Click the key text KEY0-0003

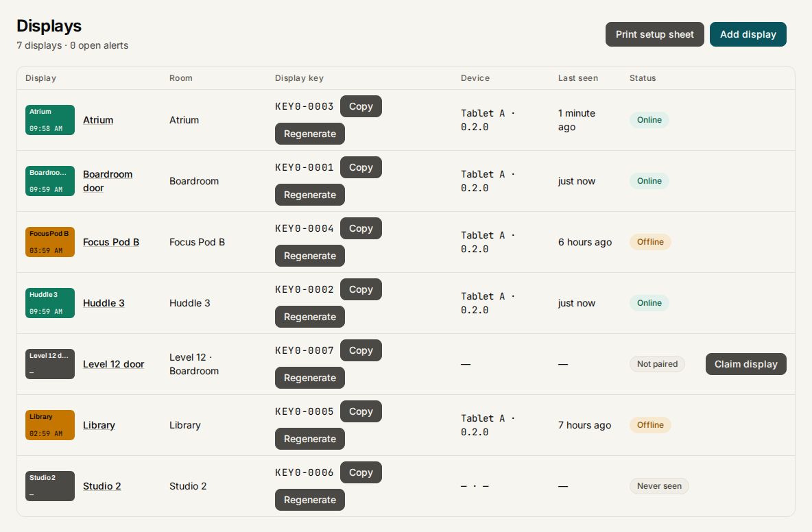click(304, 107)
